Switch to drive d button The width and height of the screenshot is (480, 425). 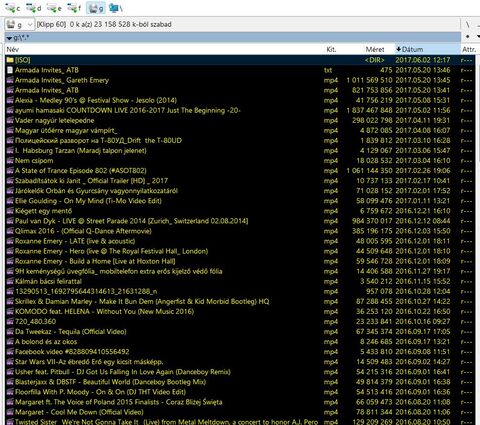33,8
